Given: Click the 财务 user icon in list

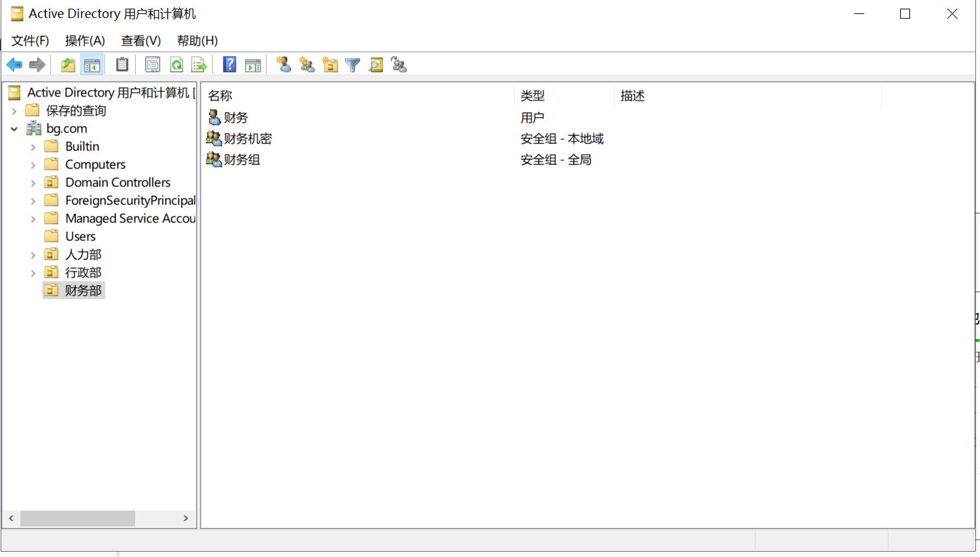Looking at the screenshot, I should point(214,117).
